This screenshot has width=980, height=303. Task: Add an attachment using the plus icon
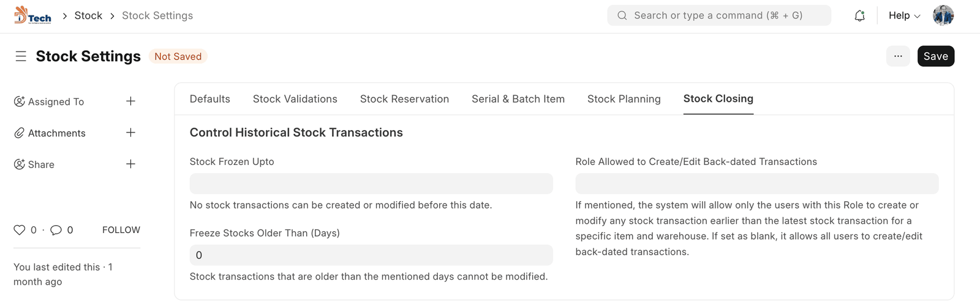(130, 132)
